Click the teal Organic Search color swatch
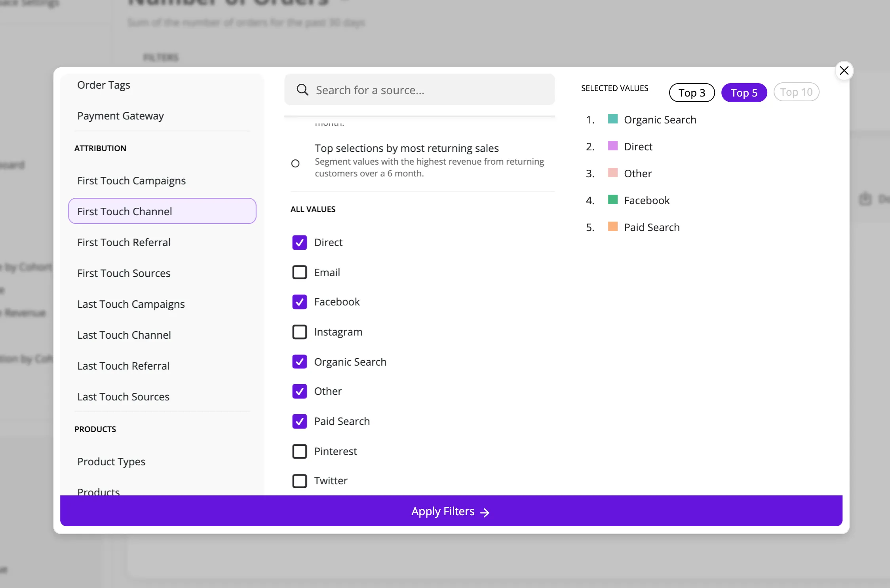This screenshot has height=588, width=890. point(613,119)
